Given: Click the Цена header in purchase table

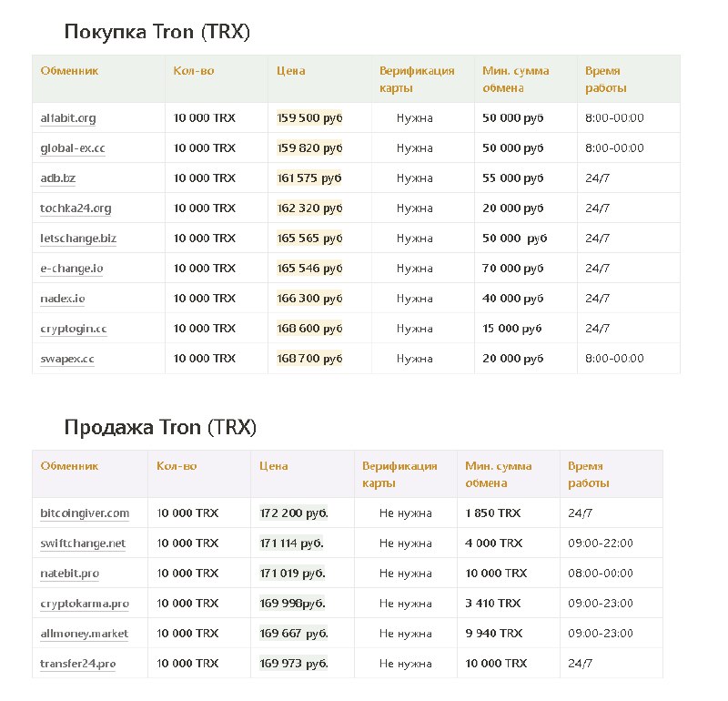Looking at the screenshot, I should point(290,71).
